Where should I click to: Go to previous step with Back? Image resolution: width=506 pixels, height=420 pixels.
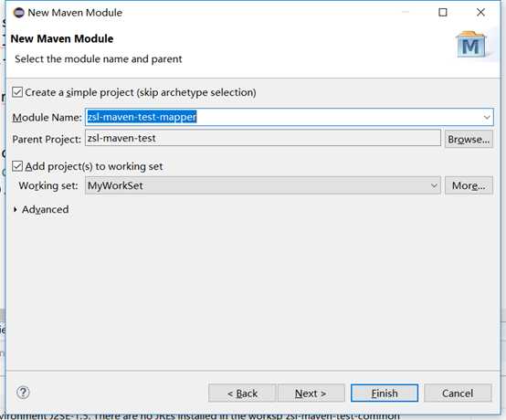click(x=242, y=394)
